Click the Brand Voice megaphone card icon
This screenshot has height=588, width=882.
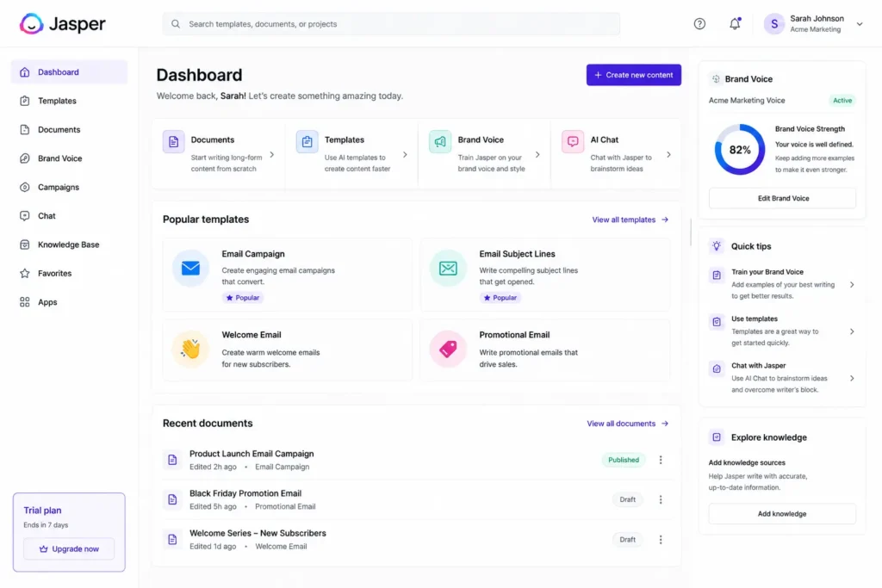[440, 141]
